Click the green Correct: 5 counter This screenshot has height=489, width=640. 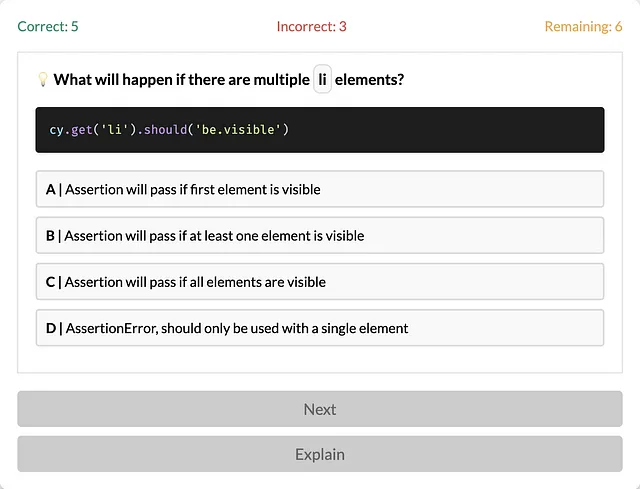[x=48, y=27]
